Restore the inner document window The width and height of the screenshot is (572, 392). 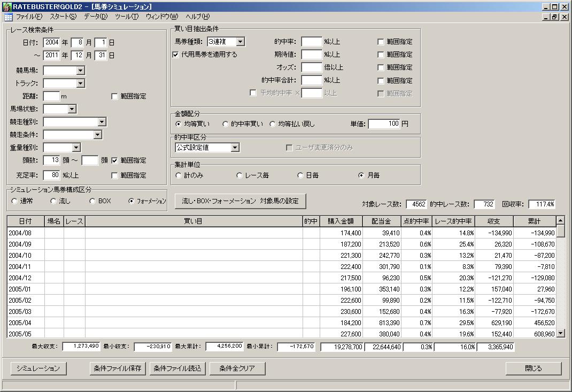(x=554, y=17)
